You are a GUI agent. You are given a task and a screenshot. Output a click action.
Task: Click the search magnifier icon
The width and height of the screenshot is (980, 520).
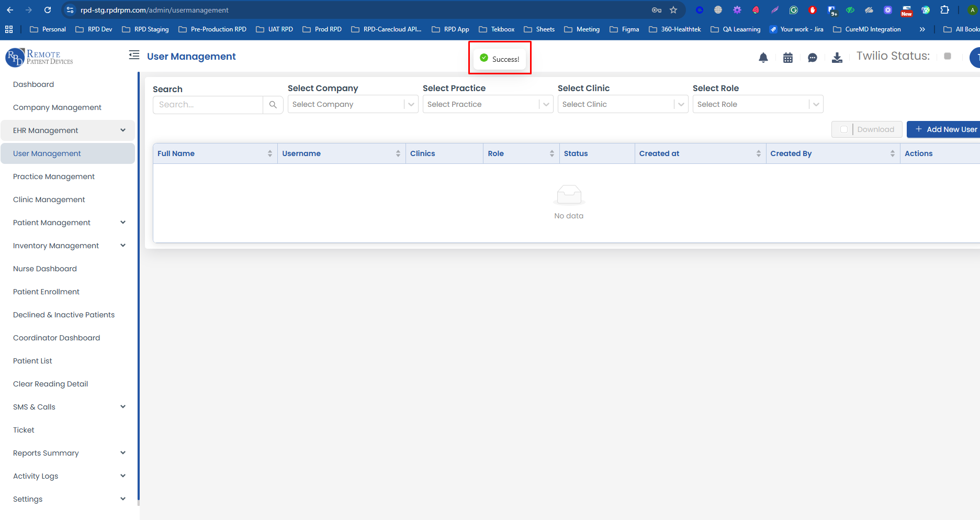273,105
